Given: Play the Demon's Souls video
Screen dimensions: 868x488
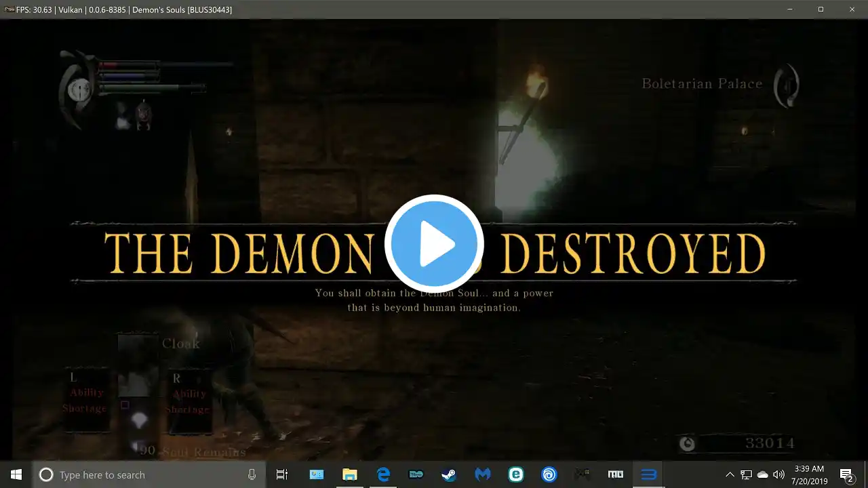Looking at the screenshot, I should pos(434,243).
